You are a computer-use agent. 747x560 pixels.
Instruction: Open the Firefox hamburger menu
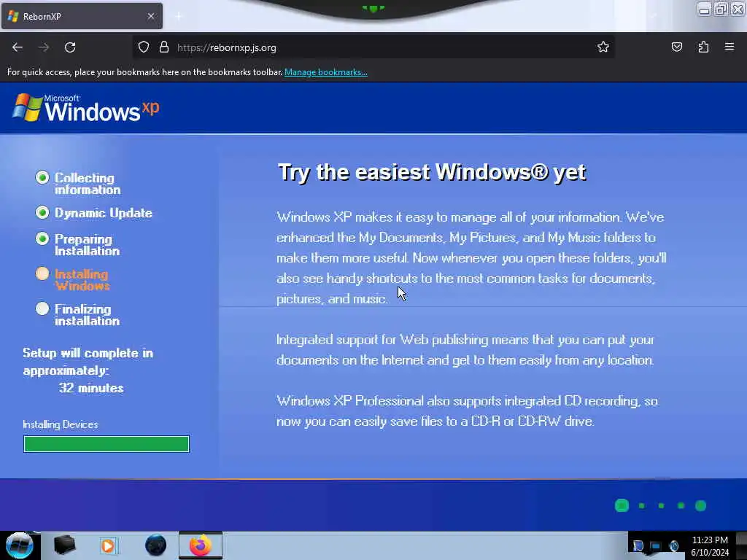point(729,47)
